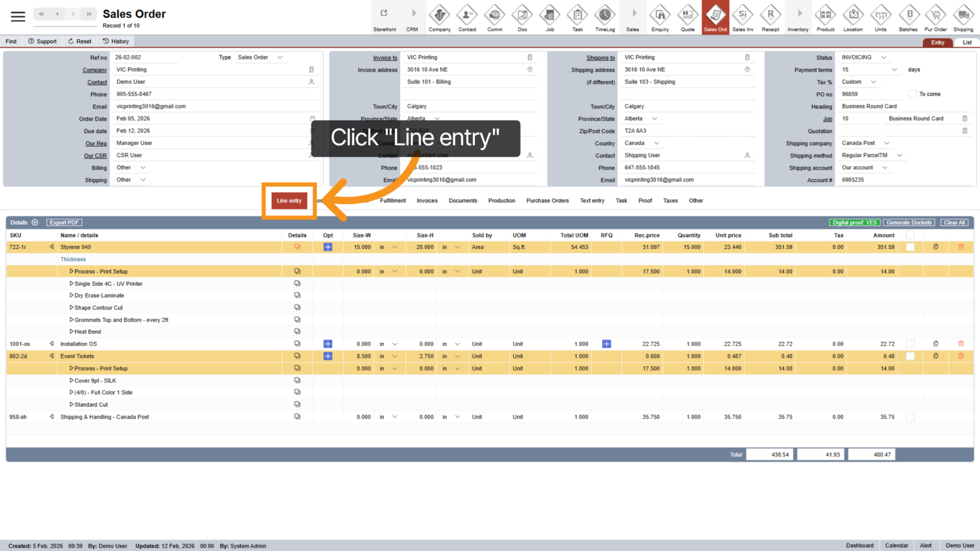The width and height of the screenshot is (980, 551).
Task: Click the Export PDF button
Action: pos(64,223)
